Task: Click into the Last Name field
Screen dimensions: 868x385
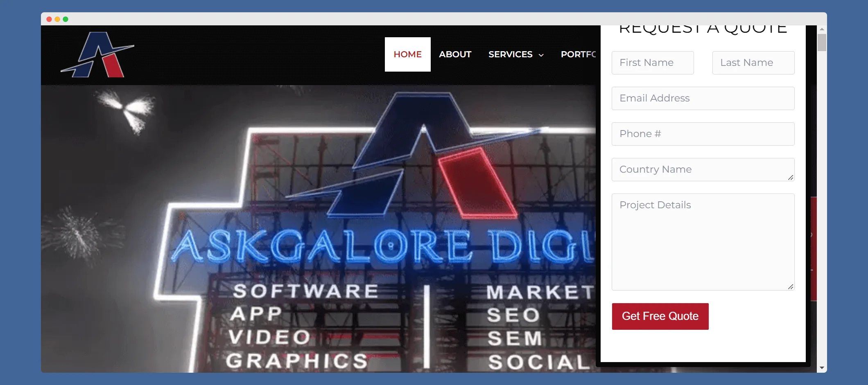Action: point(753,63)
